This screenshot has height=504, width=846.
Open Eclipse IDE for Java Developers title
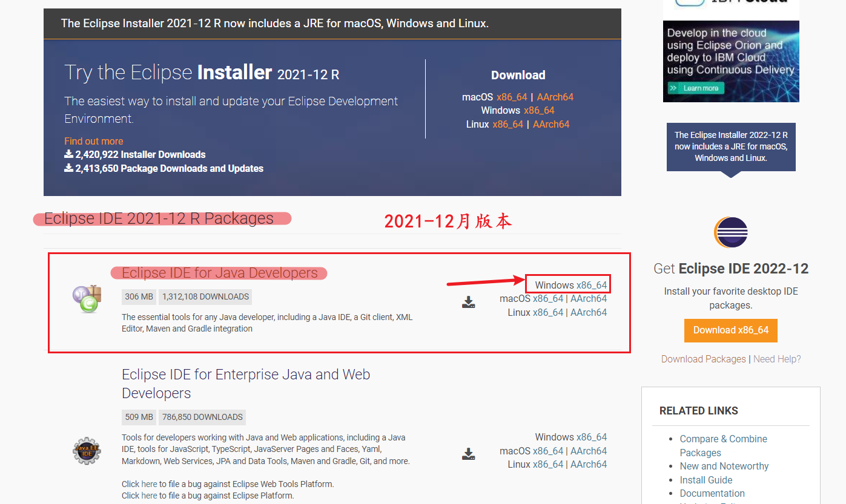(220, 273)
